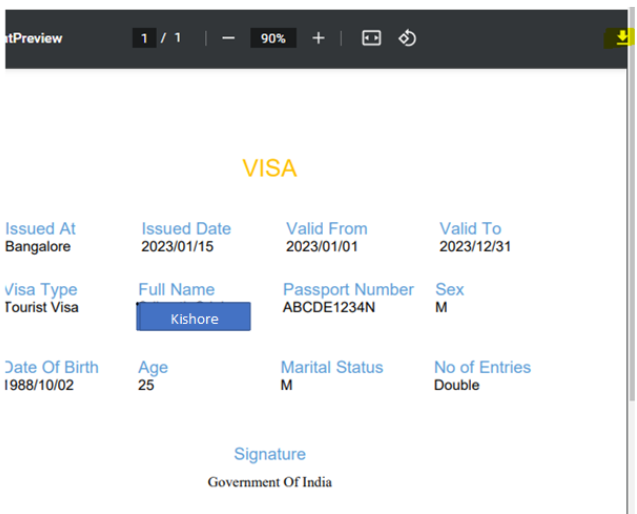Viewport: 637px width, 514px height.
Task: Download the PDF using the yellow icon
Action: 624,38
